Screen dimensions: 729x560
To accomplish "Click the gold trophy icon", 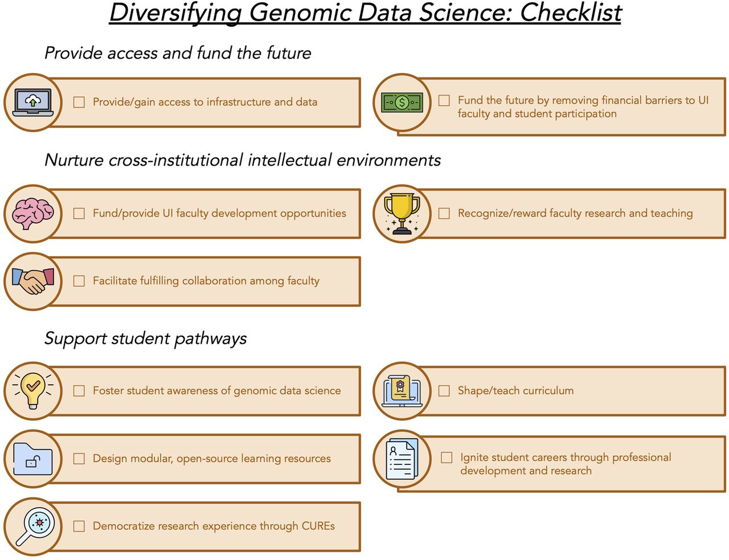I will 402,214.
